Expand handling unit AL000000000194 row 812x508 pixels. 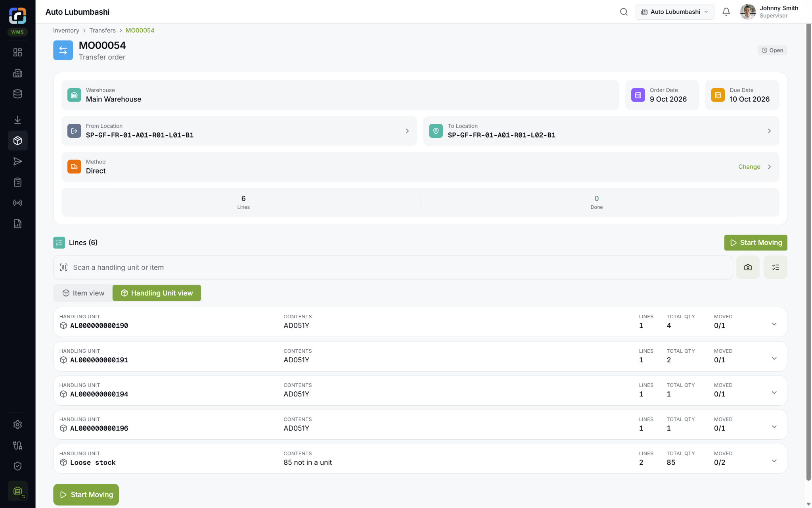pos(774,393)
